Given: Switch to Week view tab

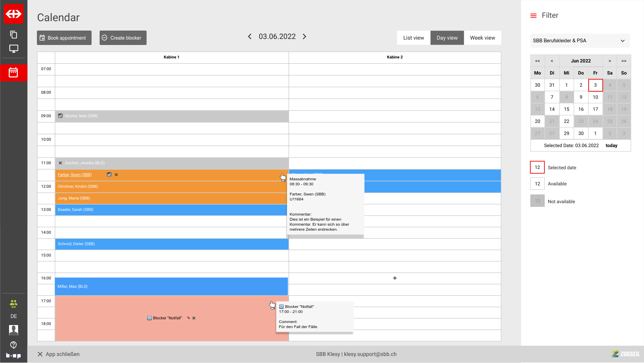Looking at the screenshot, I should coord(482,38).
